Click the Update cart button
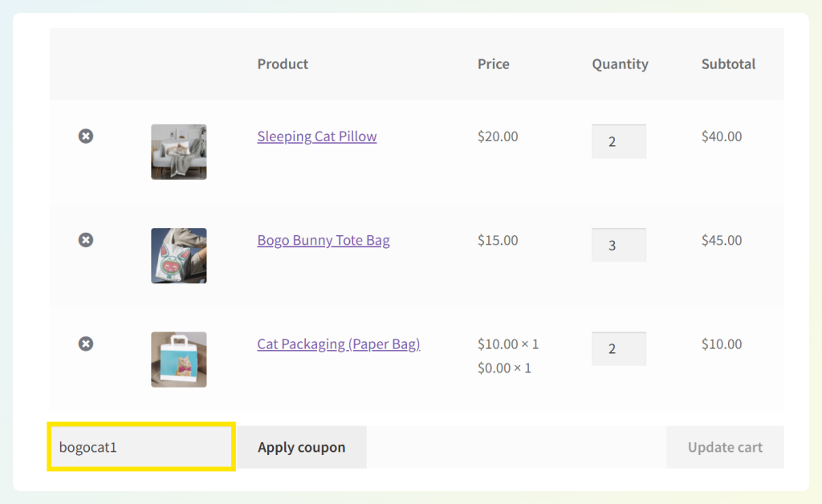Screen dimensions: 822x504 pyautogui.click(x=725, y=447)
